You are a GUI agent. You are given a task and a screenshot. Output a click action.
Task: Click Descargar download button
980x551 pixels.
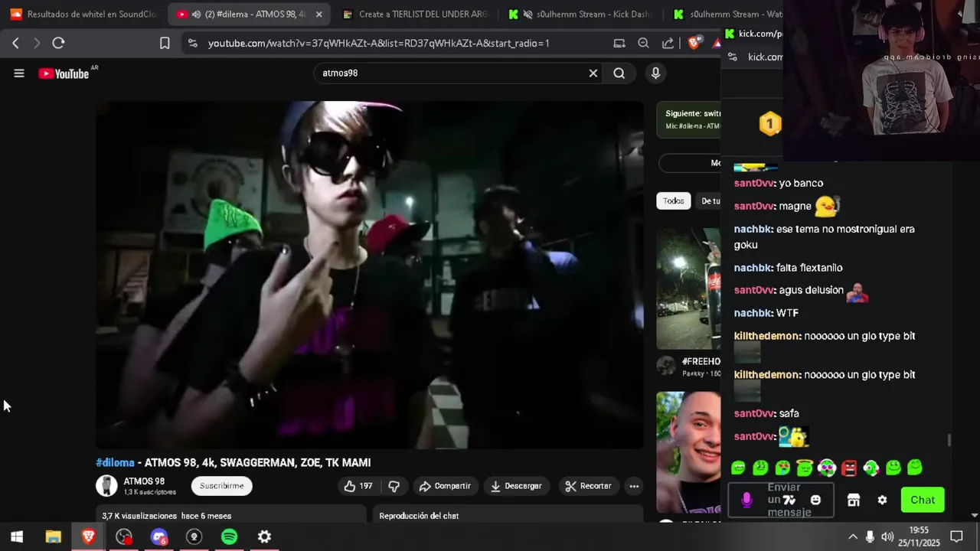click(x=517, y=486)
